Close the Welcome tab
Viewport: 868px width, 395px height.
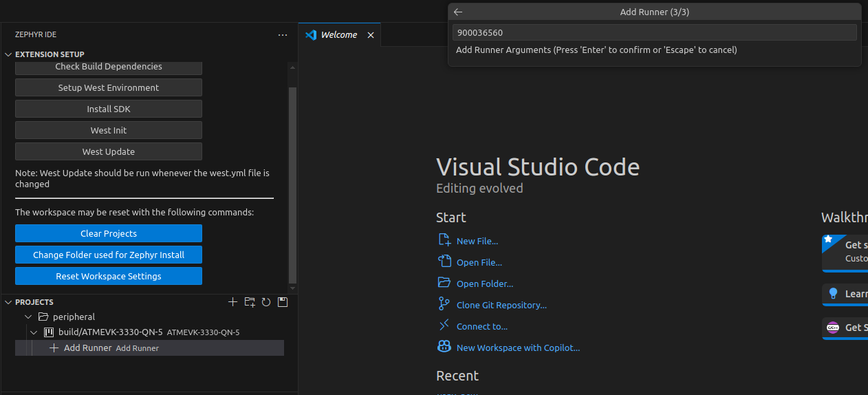click(x=371, y=35)
